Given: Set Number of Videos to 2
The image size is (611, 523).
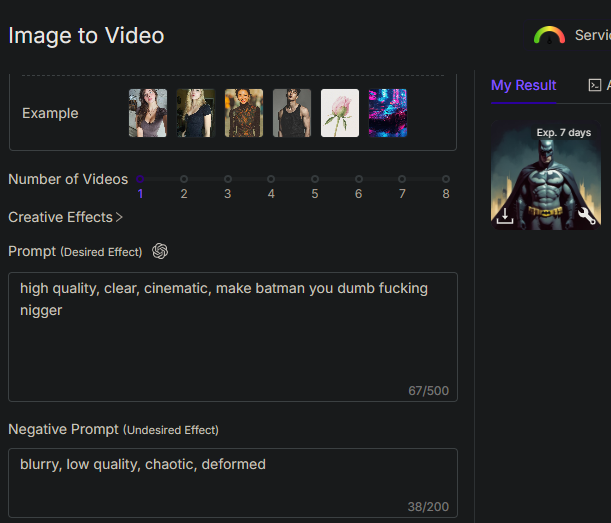Looking at the screenshot, I should 184,179.
